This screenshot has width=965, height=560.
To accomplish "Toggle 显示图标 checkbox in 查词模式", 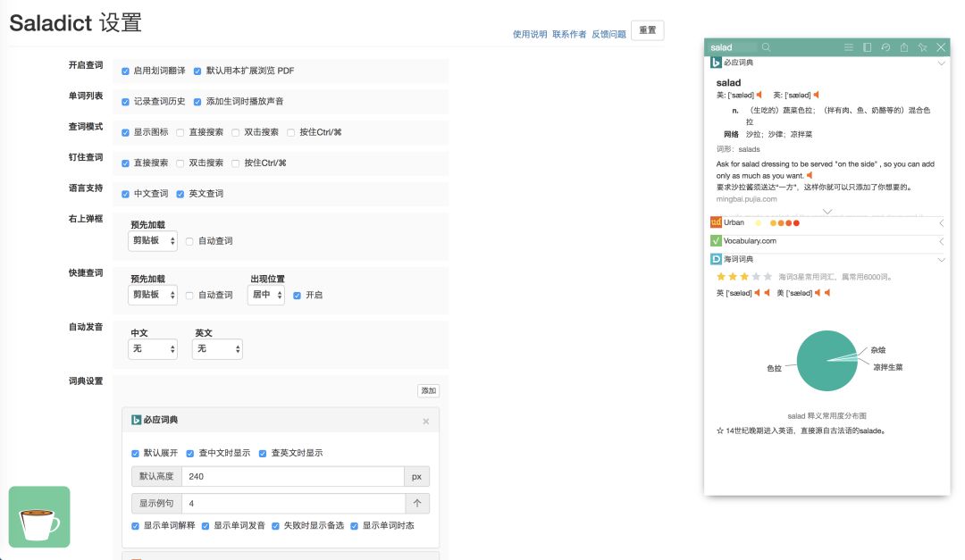I will [x=126, y=133].
